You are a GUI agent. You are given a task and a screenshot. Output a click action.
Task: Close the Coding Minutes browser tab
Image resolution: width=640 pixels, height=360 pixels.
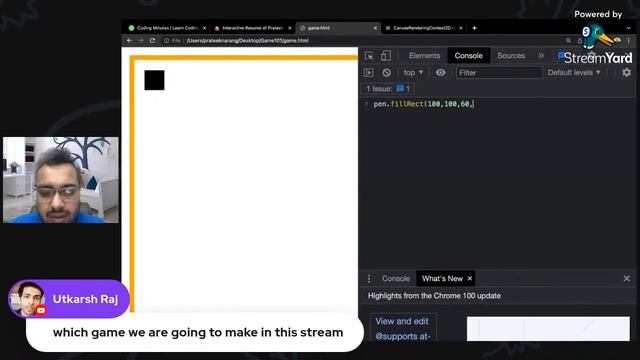pos(204,28)
